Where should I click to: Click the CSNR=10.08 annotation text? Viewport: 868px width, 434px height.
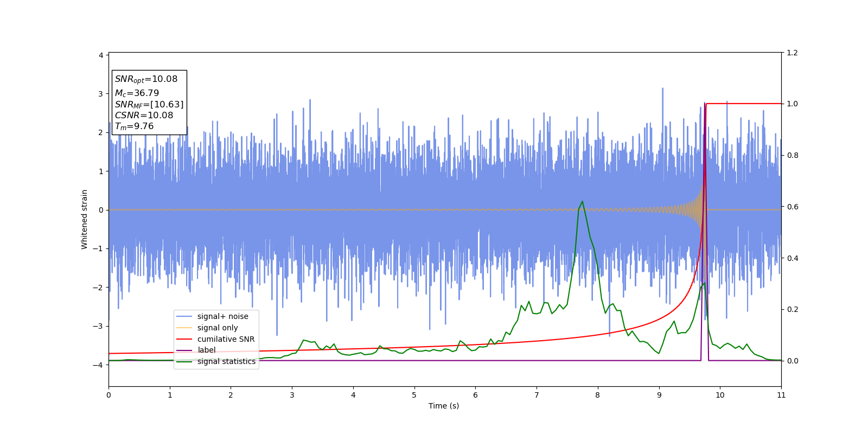click(144, 115)
